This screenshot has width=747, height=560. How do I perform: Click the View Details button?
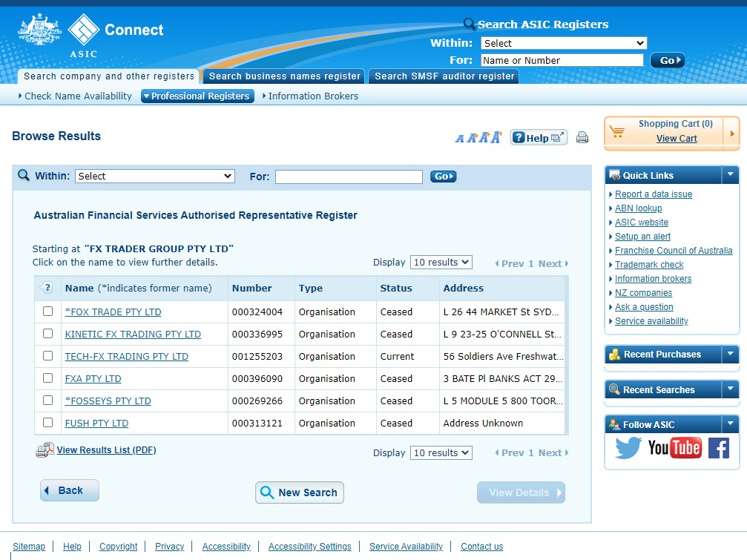click(521, 493)
